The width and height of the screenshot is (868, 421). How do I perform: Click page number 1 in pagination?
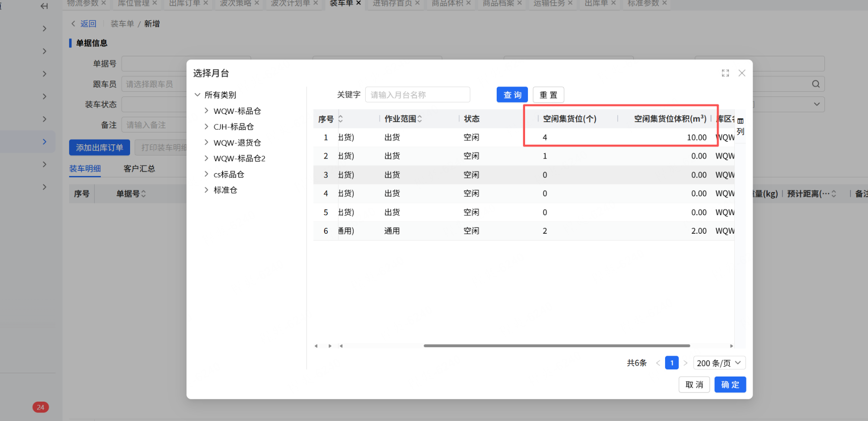[x=672, y=363]
